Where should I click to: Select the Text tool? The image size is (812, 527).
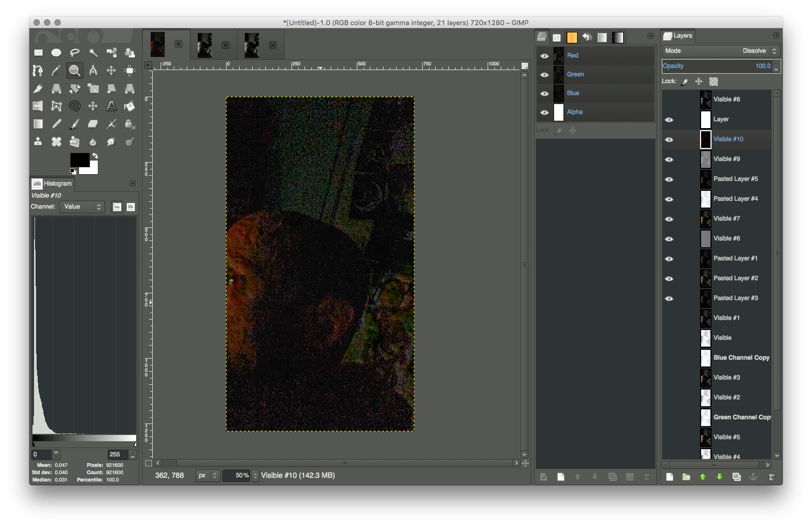pyautogui.click(x=111, y=106)
